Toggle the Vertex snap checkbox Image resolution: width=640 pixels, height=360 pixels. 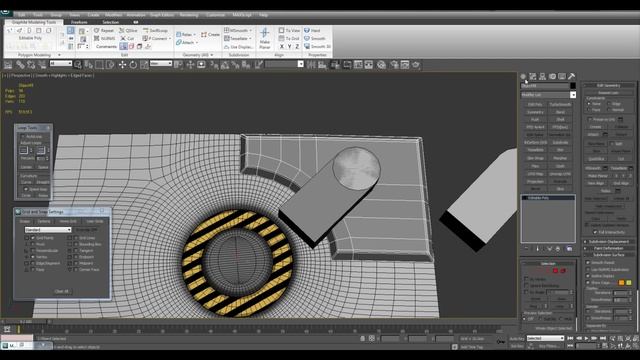33,257
